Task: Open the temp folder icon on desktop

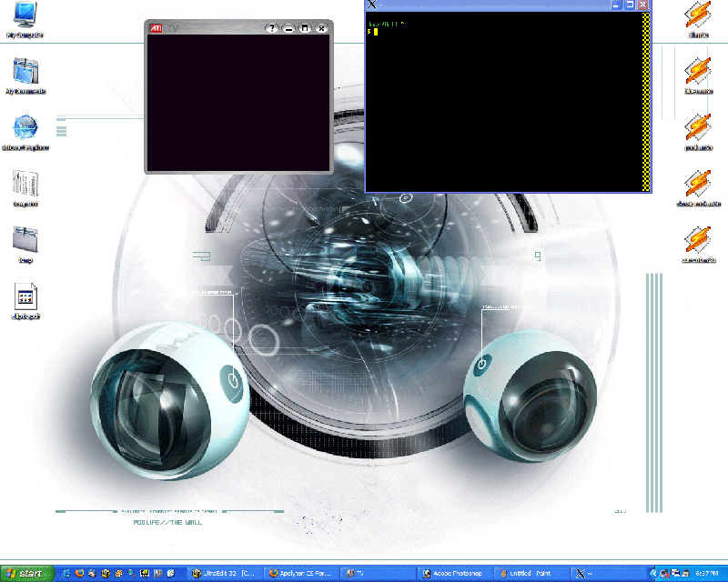Action: (x=25, y=242)
